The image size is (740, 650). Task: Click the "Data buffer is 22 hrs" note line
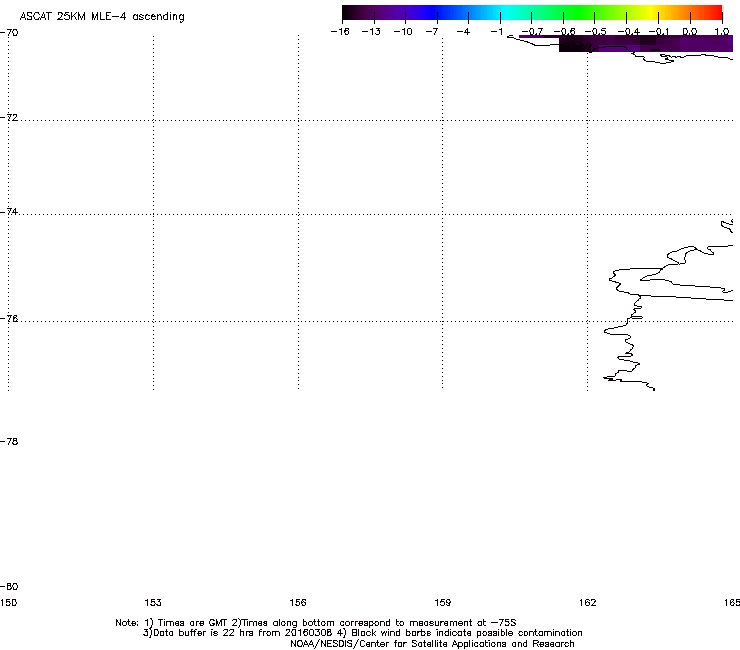(362, 633)
